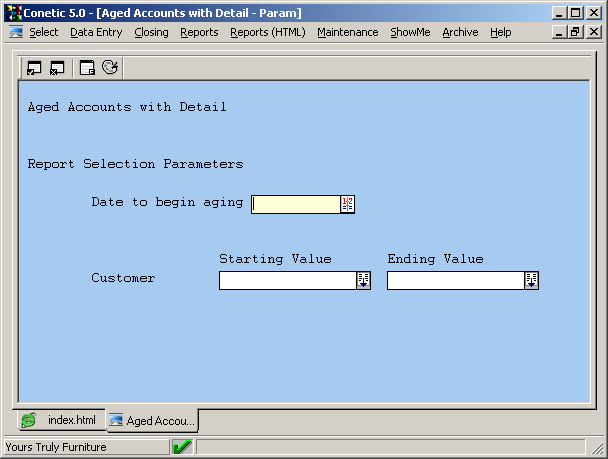Expand the Customer Ending Value lookup arrow
608x459 pixels.
pos(531,281)
